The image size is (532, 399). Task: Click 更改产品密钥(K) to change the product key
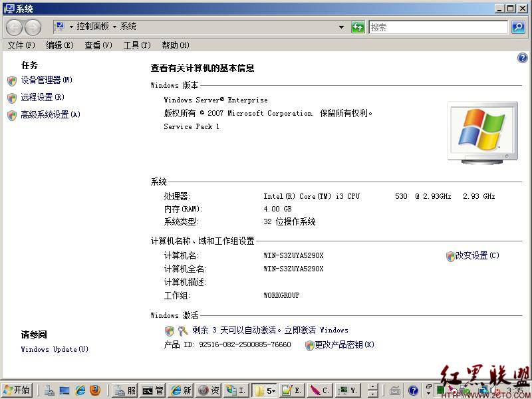(x=344, y=344)
